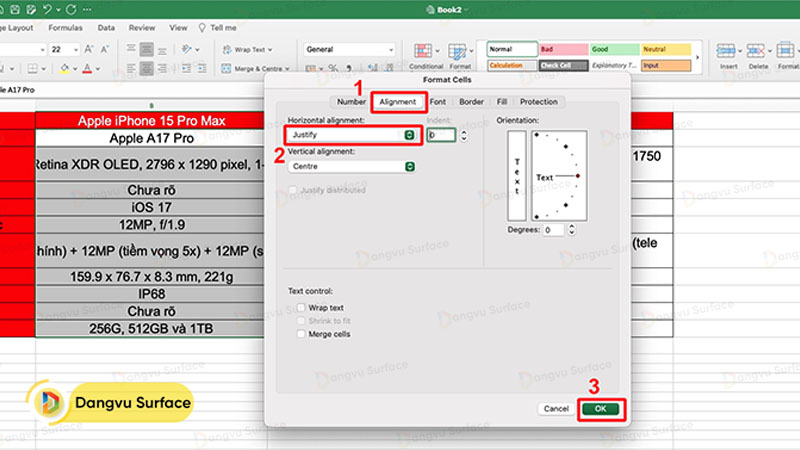This screenshot has height=450, width=800.
Task: Click the Degrees input field
Action: pyautogui.click(x=552, y=230)
